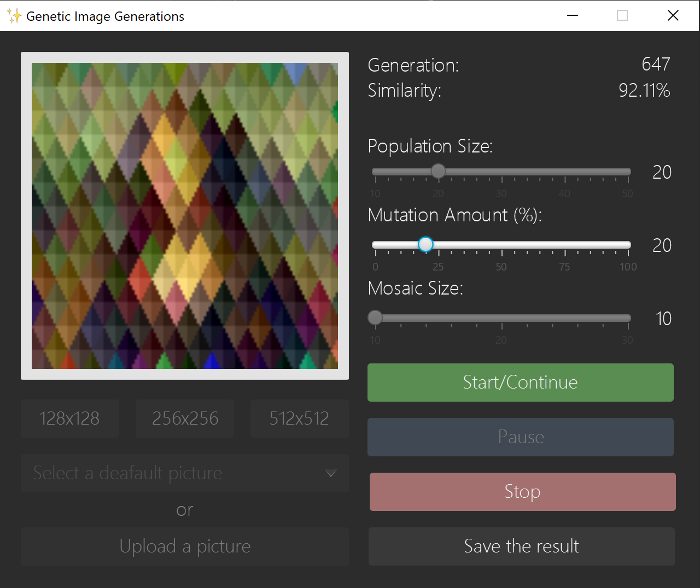This screenshot has height=588, width=700.
Task: Click the Similarity value 92.11%
Action: pyautogui.click(x=644, y=90)
